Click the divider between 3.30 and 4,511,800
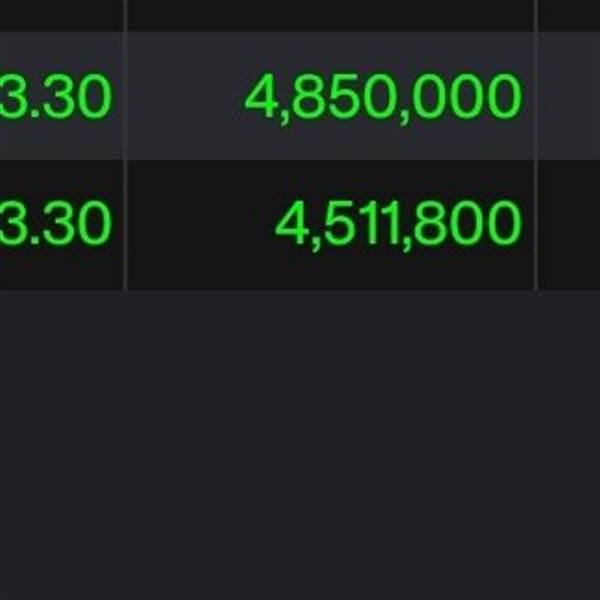Image resolution: width=600 pixels, height=600 pixels. pos(125,225)
